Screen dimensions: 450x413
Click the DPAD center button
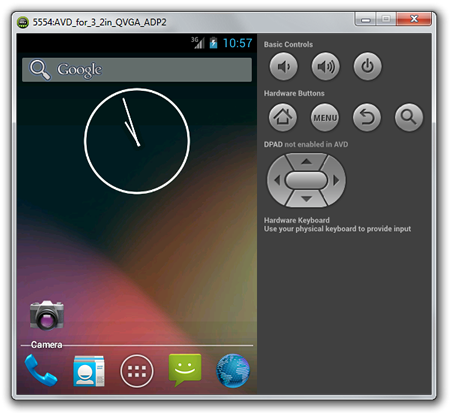(x=306, y=180)
